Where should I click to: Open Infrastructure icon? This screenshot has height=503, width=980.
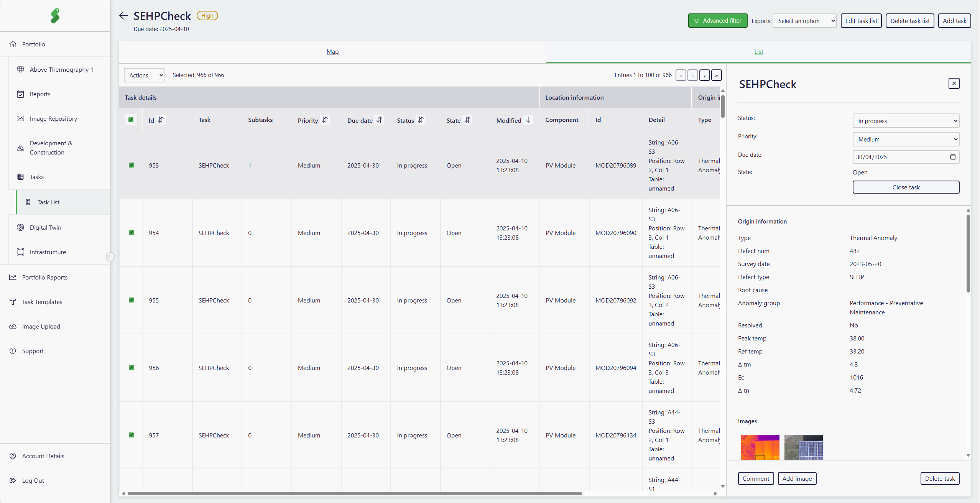pyautogui.click(x=20, y=252)
